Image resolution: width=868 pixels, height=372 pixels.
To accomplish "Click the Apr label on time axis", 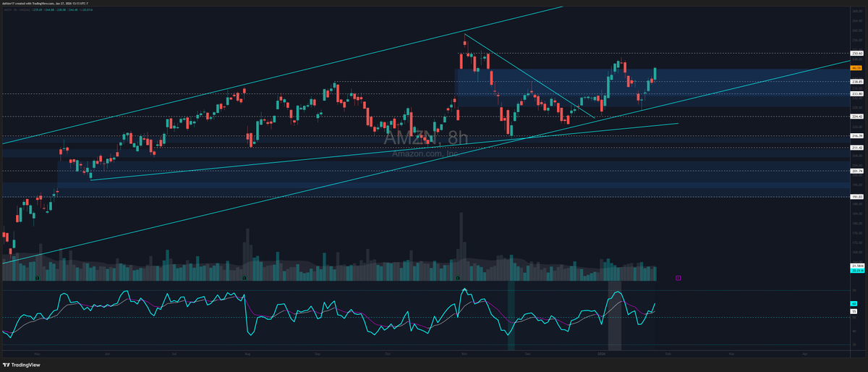I will coord(805,352).
